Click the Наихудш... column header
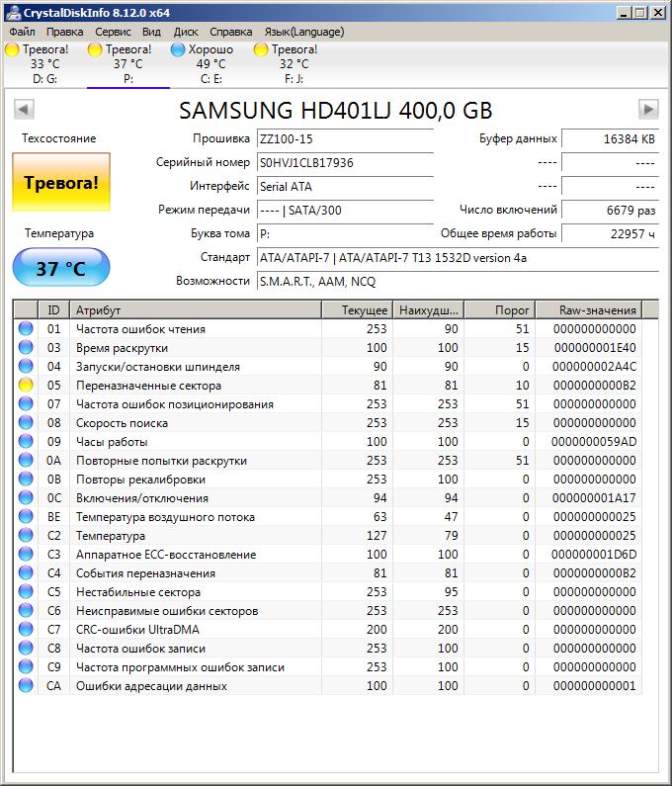This screenshot has width=672, height=786. pos(429,309)
